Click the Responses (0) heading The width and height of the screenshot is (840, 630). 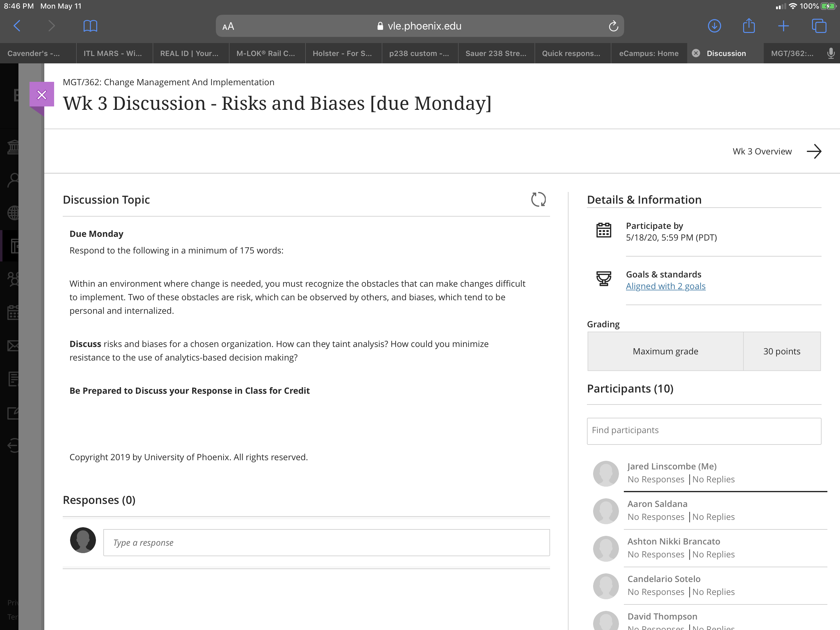click(x=99, y=500)
